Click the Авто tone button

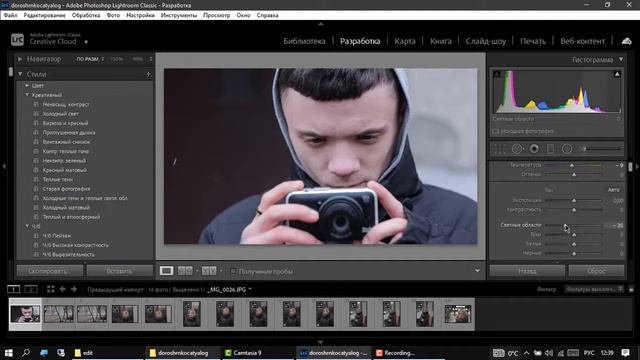coord(613,190)
